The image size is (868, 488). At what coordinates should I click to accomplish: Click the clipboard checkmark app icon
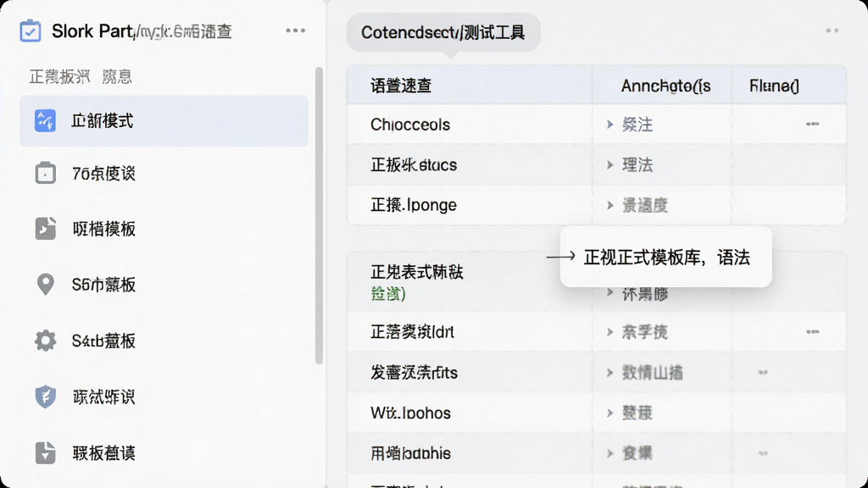coord(30,31)
